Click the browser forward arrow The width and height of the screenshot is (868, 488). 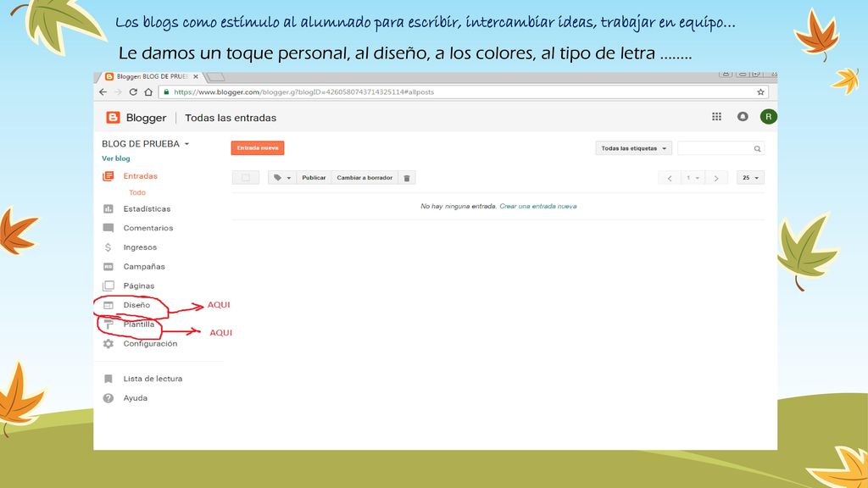tap(118, 91)
